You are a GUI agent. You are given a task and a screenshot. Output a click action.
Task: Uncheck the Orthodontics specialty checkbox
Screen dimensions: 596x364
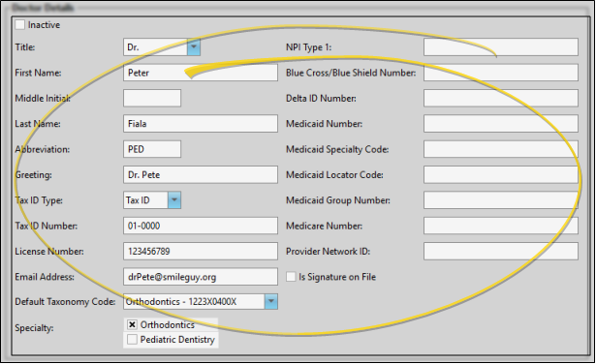[132, 324]
